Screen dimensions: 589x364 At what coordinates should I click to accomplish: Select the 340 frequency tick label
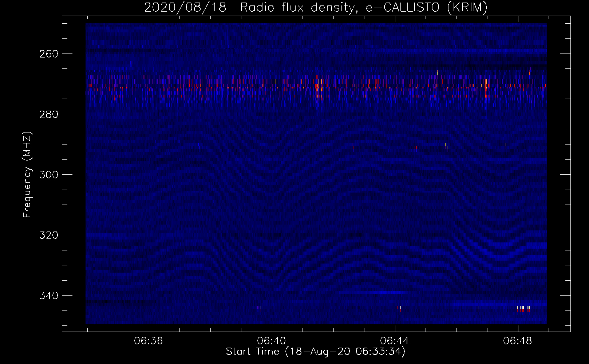pos(48,296)
